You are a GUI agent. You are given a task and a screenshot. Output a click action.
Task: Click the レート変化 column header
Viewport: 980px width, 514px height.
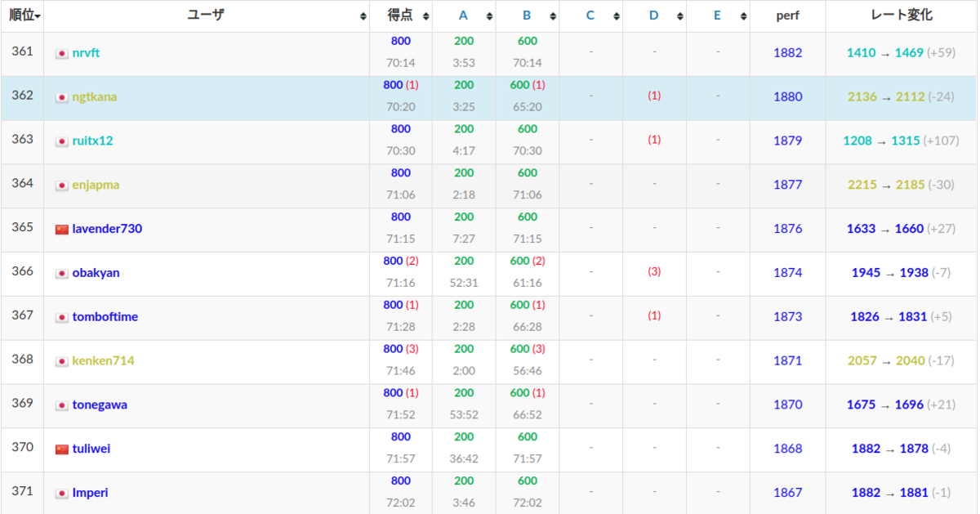click(x=901, y=16)
